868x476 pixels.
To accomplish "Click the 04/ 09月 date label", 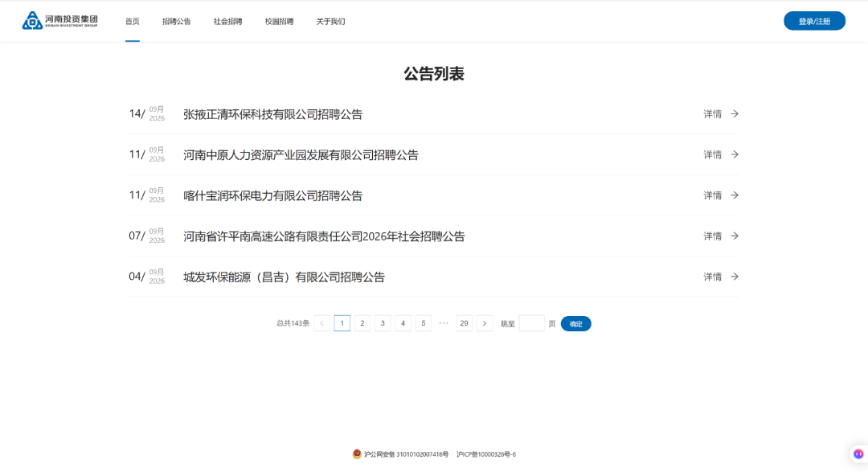I will coord(147,277).
